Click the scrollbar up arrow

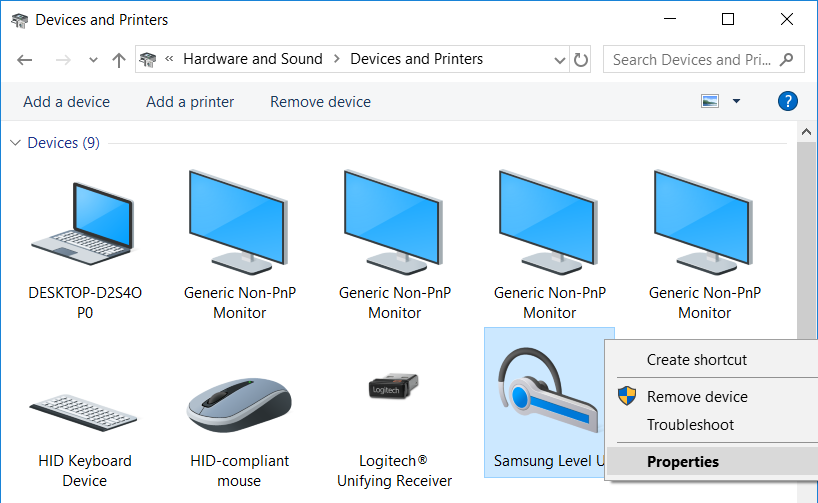(807, 132)
